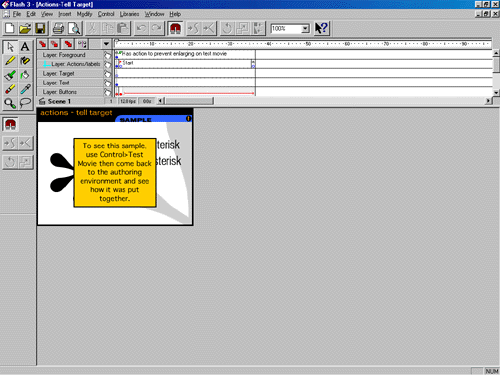
Task: Open the Foreground layer mode popup
Action: pyautogui.click(x=107, y=55)
